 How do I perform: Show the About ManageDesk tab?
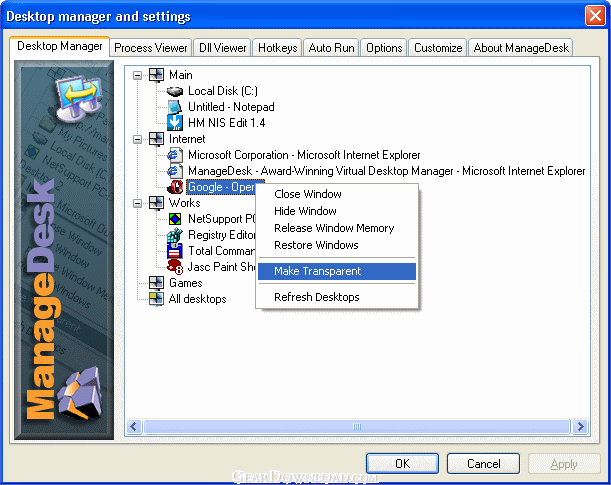pos(521,48)
